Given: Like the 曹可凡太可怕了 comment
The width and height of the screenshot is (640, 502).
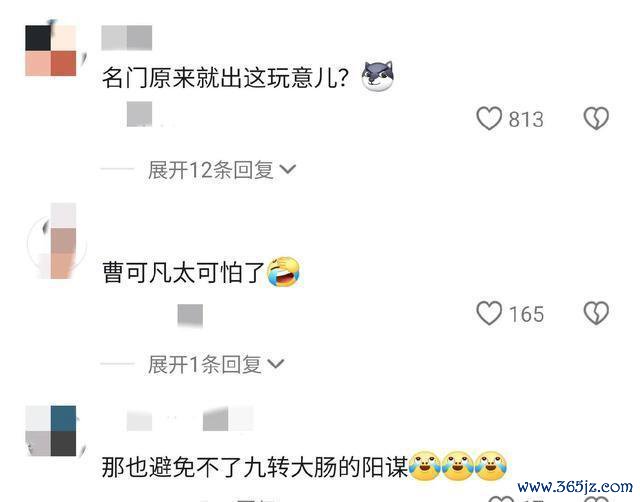Looking at the screenshot, I should 489,313.
